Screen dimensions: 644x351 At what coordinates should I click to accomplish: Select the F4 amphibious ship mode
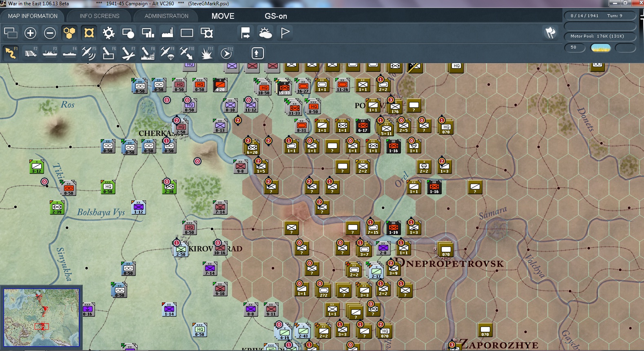pos(69,53)
